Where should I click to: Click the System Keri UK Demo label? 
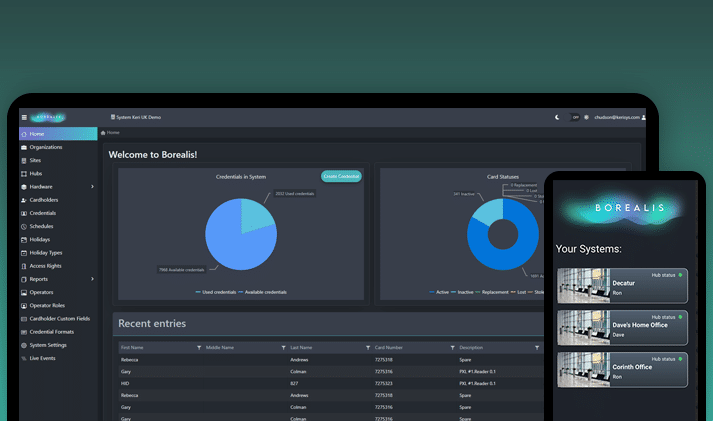(138, 117)
